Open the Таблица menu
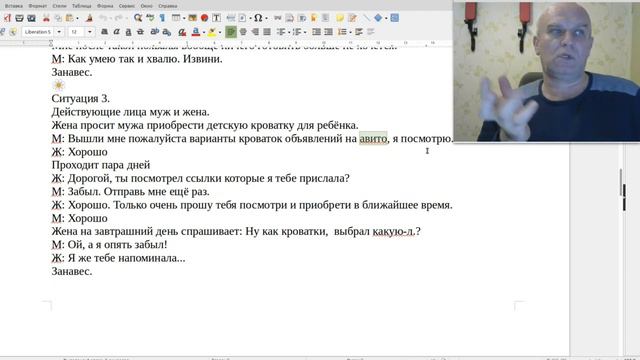640x360 pixels. (x=82, y=6)
